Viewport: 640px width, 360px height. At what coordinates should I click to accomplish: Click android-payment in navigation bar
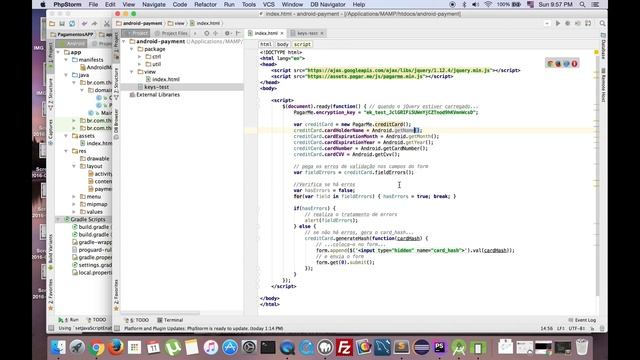(139, 23)
